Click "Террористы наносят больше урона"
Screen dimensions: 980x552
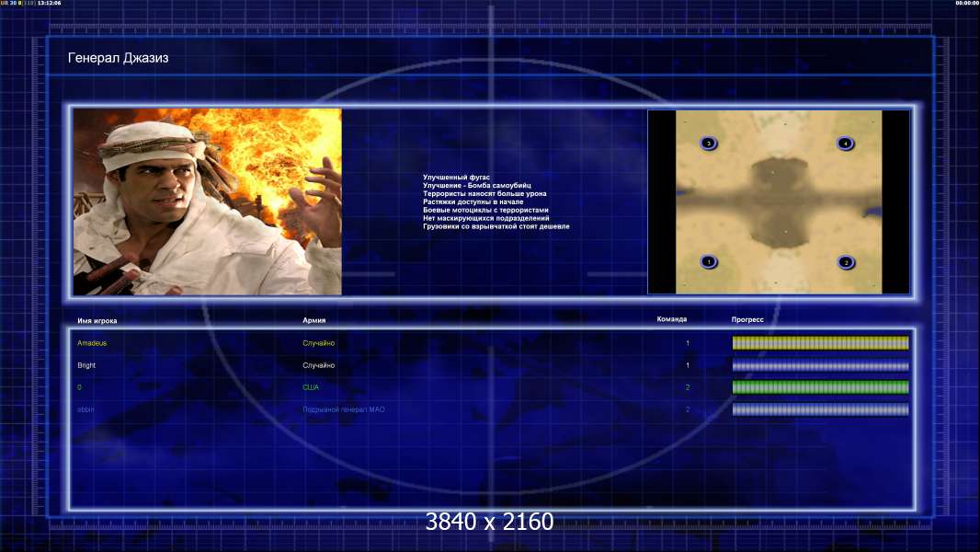pos(484,194)
